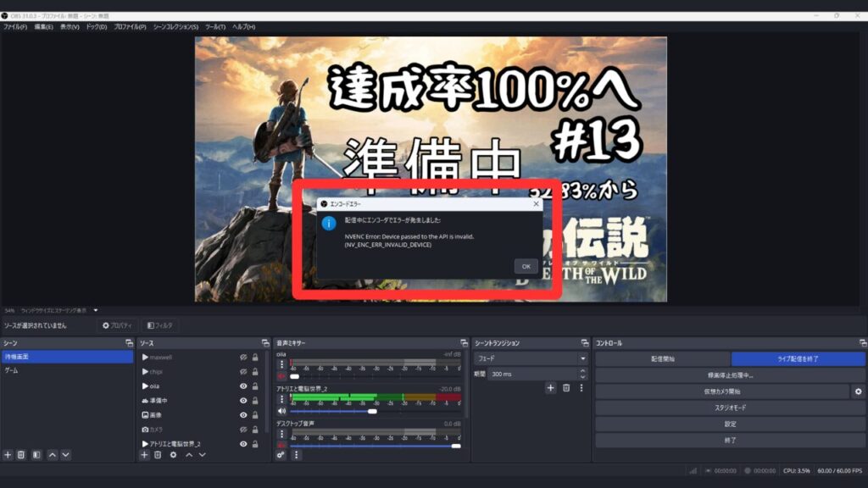Image resolution: width=868 pixels, height=488 pixels.
Task: Open the ファイル menu
Action: [15, 26]
